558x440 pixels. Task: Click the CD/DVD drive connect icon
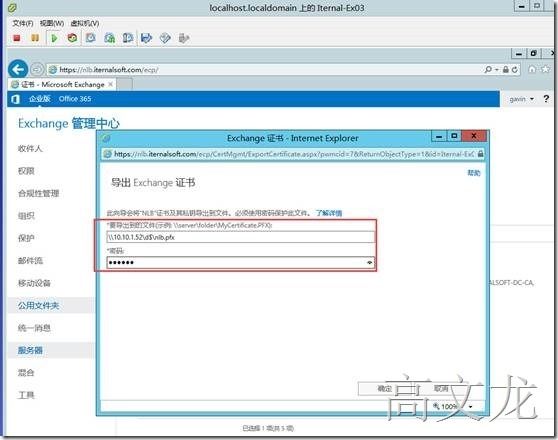tap(165, 38)
